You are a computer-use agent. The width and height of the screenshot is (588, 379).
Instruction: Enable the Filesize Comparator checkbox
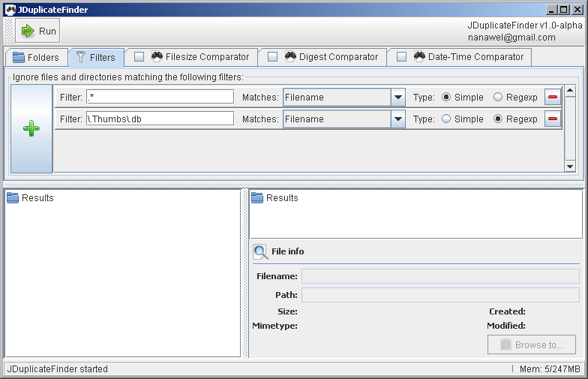point(139,57)
